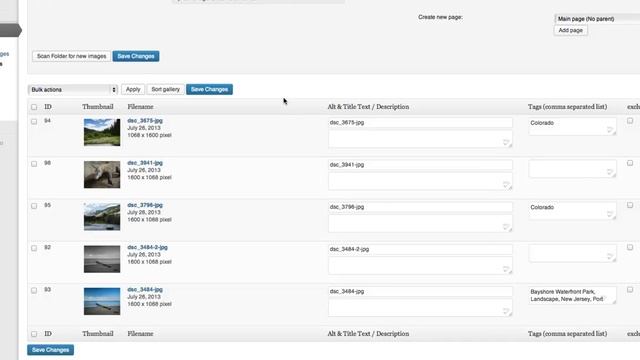
Task: Click title text field containing dsc_3941-jpg
Action: click(420, 164)
